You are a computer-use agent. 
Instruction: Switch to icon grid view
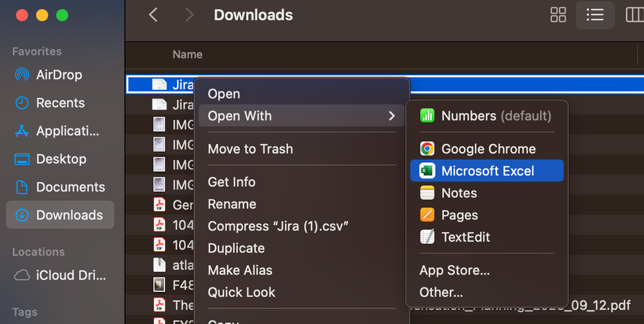(x=558, y=15)
